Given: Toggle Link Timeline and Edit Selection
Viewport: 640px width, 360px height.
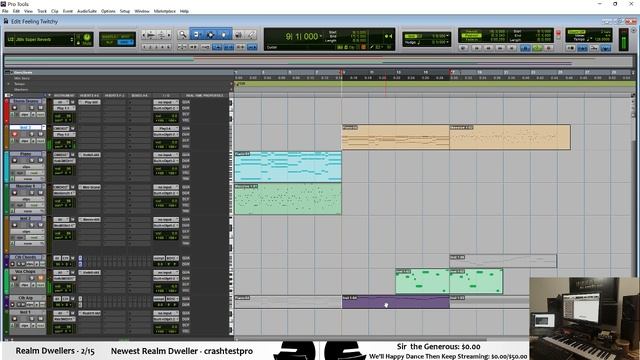Looking at the screenshot, I should (229, 47).
